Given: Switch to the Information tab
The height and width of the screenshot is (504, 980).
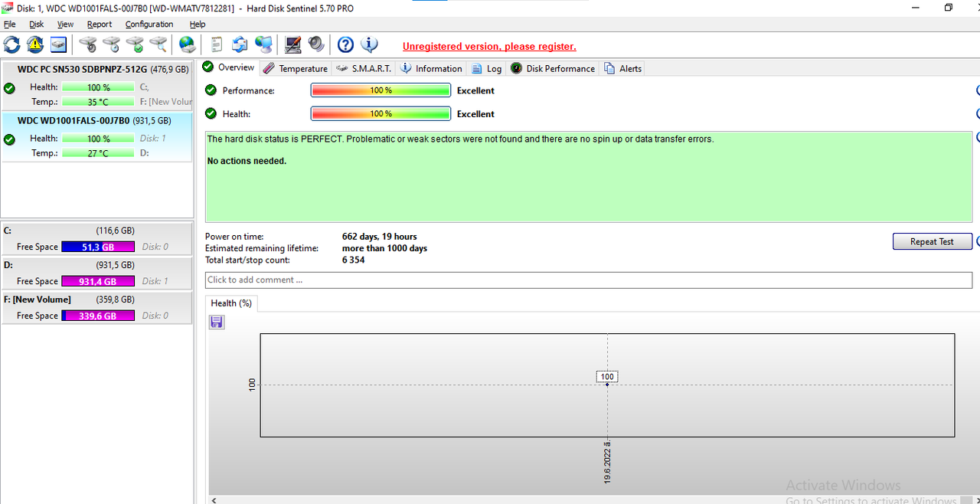Looking at the screenshot, I should [x=431, y=68].
